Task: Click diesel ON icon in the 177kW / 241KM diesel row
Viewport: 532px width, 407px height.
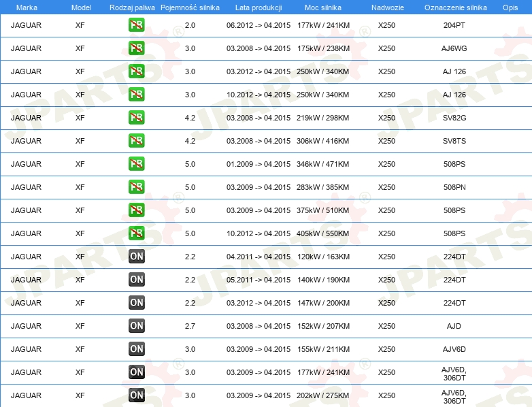Action: [136, 372]
